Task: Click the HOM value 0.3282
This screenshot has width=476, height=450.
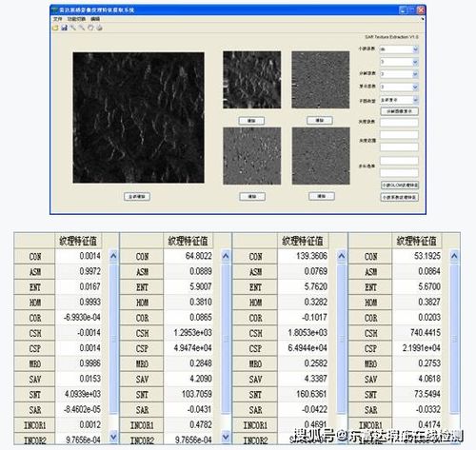Action: coord(315,302)
